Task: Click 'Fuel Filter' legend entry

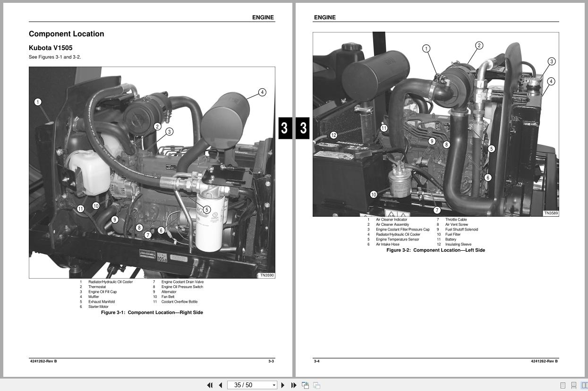Action: [453, 235]
